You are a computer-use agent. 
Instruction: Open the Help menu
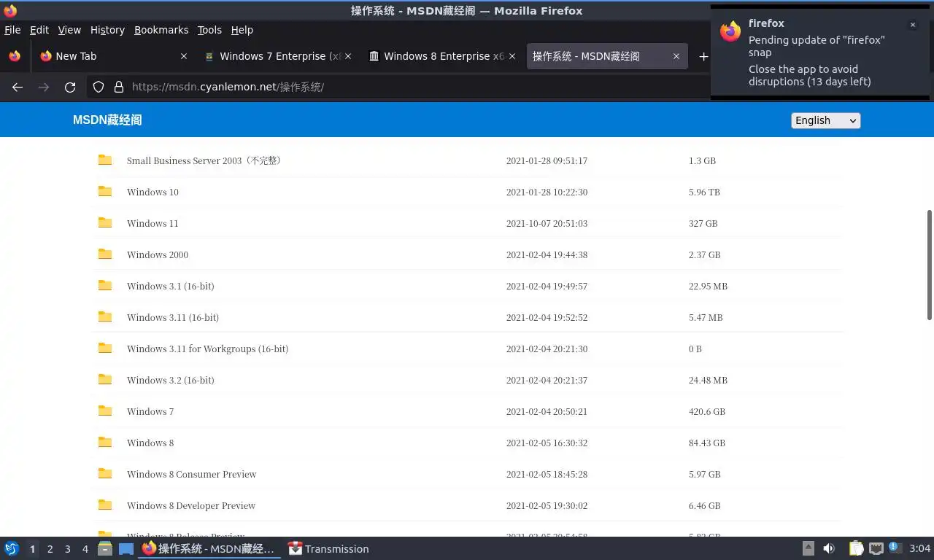coord(242,30)
